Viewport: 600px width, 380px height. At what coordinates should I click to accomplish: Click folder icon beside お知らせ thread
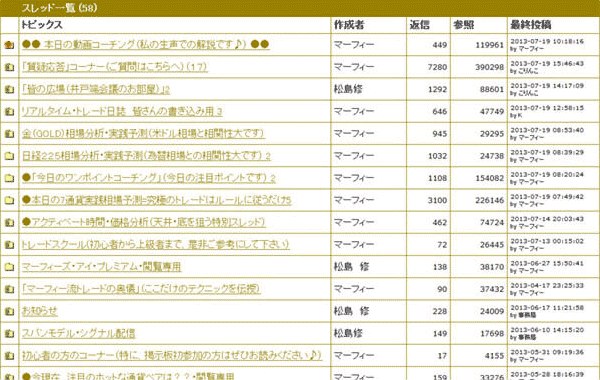click(9, 311)
